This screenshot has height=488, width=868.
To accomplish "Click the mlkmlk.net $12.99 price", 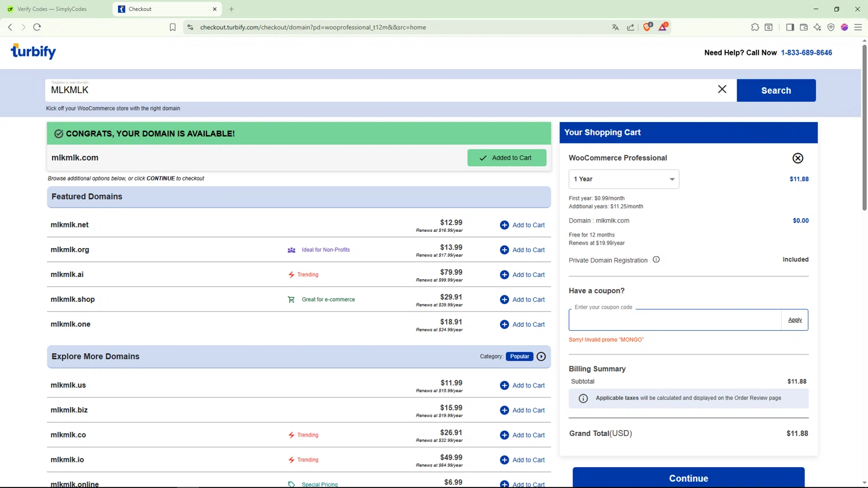I will [451, 223].
